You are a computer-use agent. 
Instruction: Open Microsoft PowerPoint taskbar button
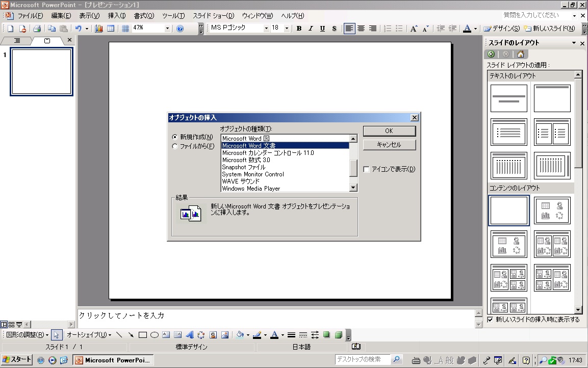click(x=113, y=360)
